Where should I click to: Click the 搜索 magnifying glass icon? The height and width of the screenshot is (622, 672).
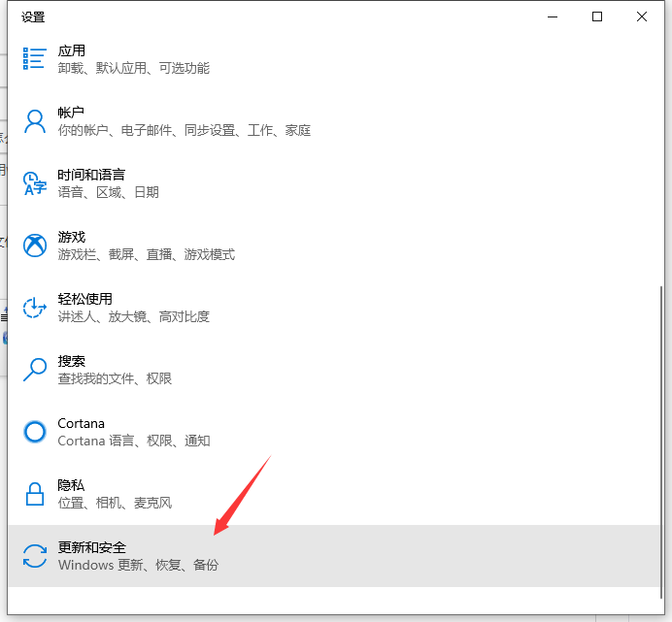pos(35,370)
